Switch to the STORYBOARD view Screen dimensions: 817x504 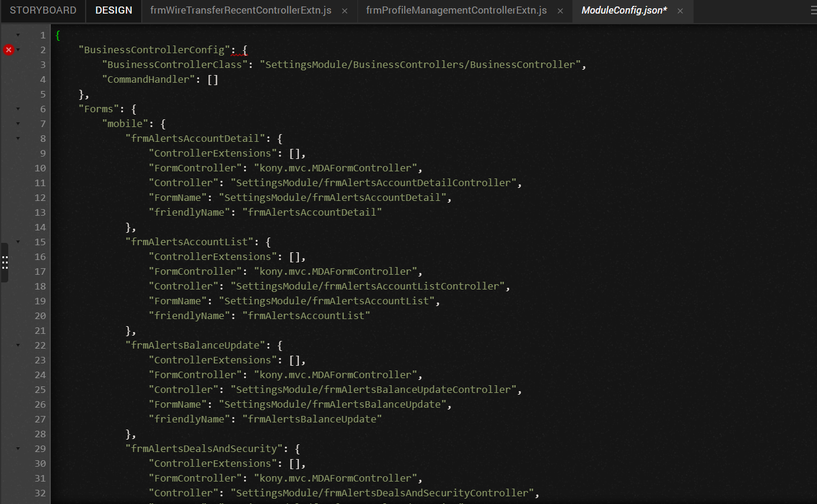tap(43, 11)
